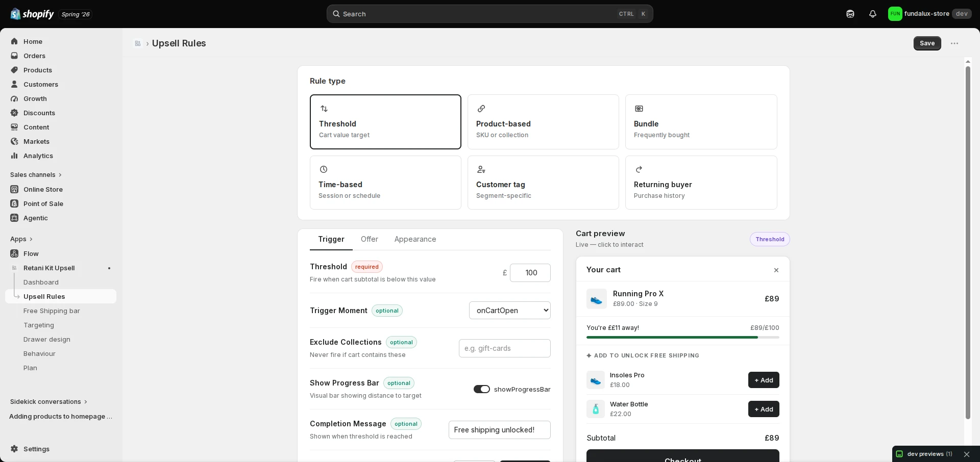The width and height of the screenshot is (980, 462).
Task: Click the pin dot next to Retani Kit Upsell
Action: click(x=109, y=268)
